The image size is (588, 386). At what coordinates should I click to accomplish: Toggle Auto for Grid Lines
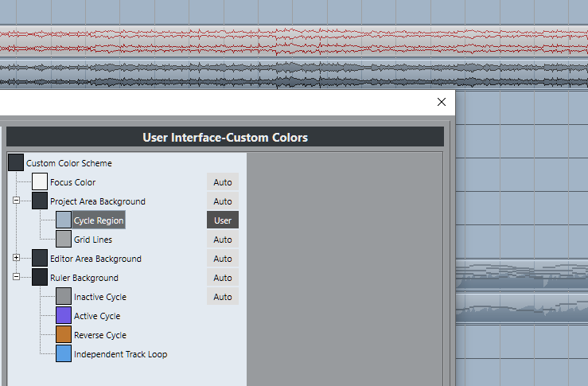(x=223, y=240)
